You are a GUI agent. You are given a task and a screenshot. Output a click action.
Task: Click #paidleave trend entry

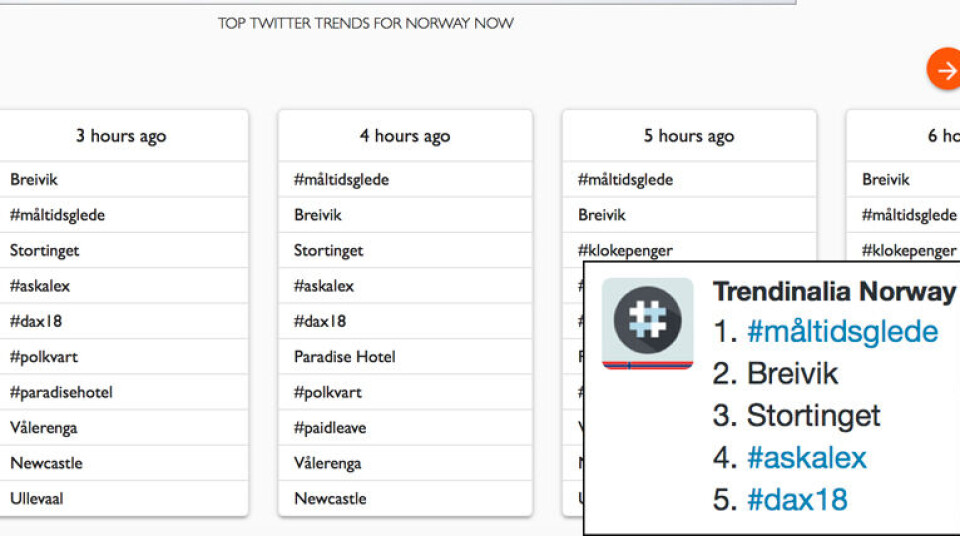tap(330, 428)
